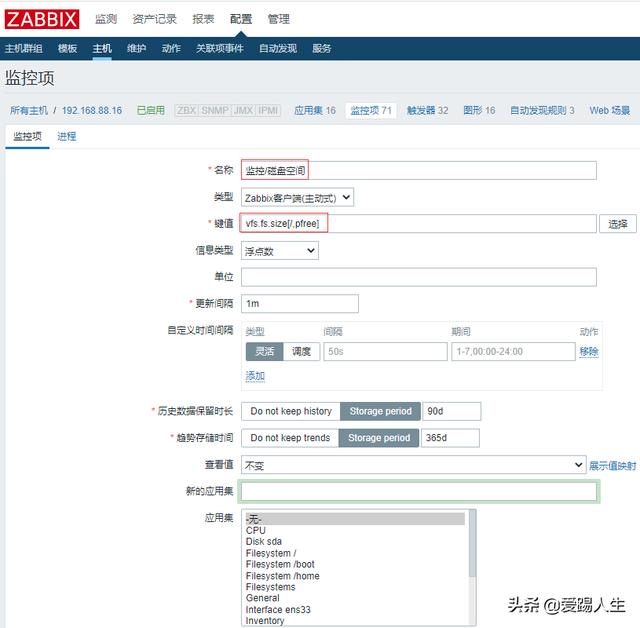Click the JMX availability badge
The height and width of the screenshot is (628, 640).
[243, 111]
